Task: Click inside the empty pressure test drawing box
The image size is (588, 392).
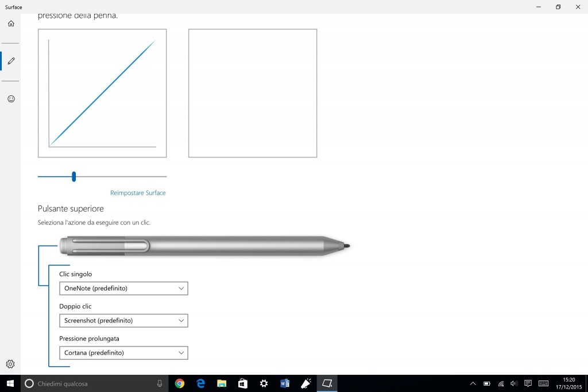Action: tap(253, 93)
